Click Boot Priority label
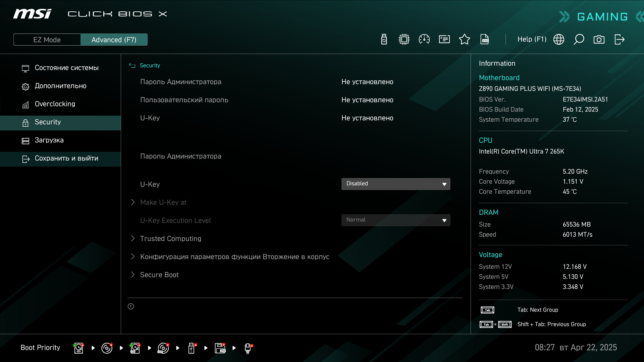 [x=40, y=348]
